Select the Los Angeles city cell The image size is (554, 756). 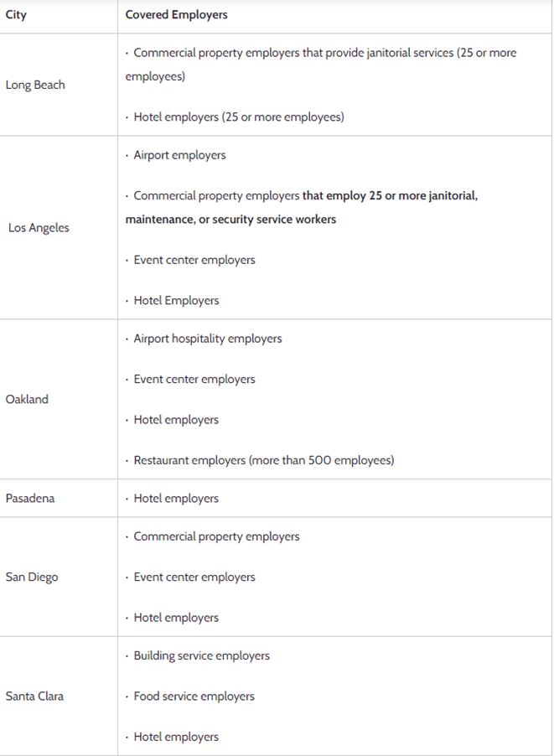click(39, 228)
